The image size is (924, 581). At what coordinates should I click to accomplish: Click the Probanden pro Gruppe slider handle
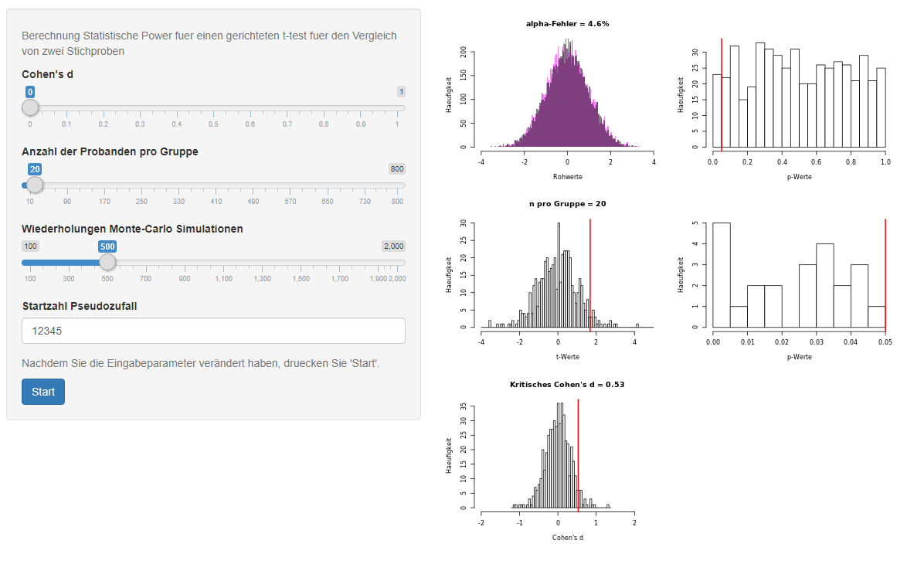tap(35, 185)
